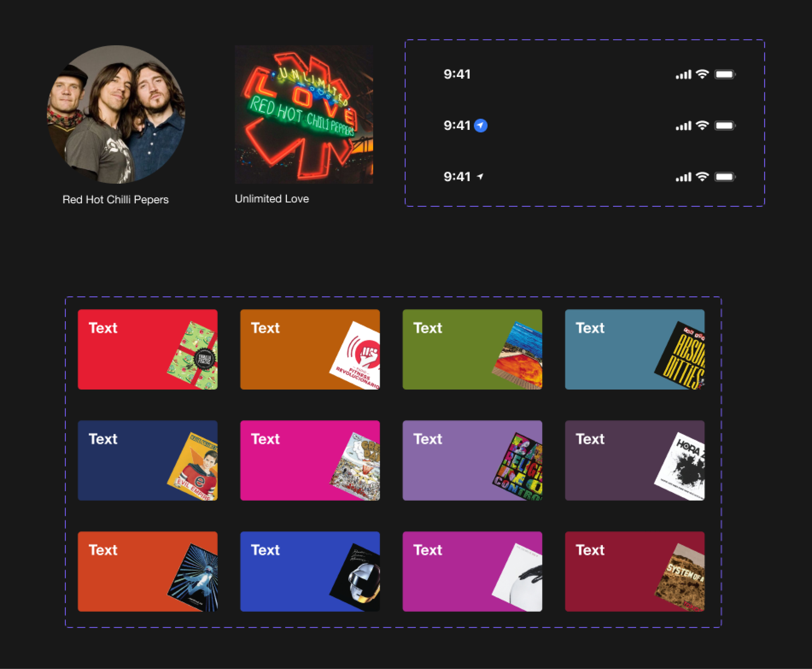
Task: Open the Unlimited Love album cover
Action: 304,114
